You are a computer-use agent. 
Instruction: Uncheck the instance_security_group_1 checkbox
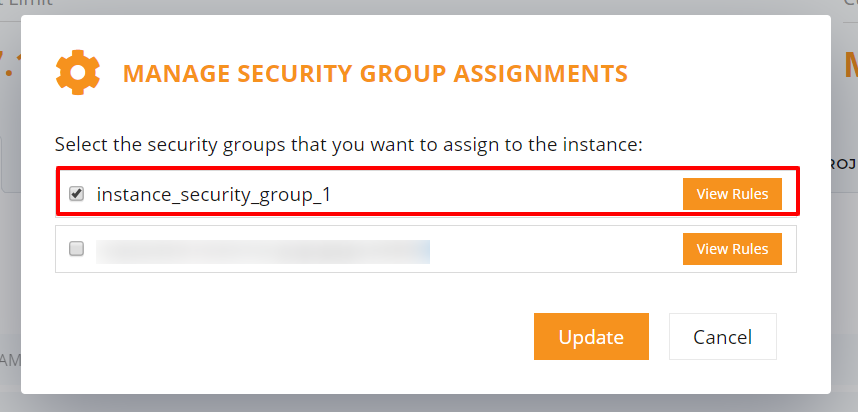(77, 193)
